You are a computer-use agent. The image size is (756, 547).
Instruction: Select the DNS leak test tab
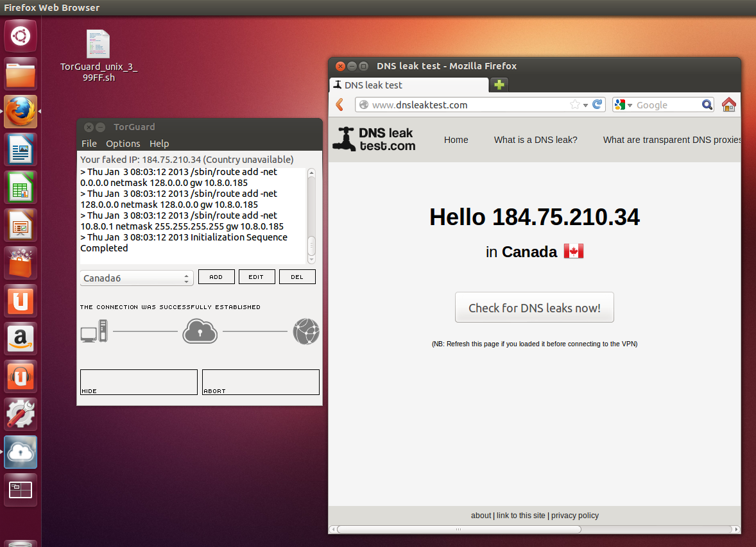(409, 85)
